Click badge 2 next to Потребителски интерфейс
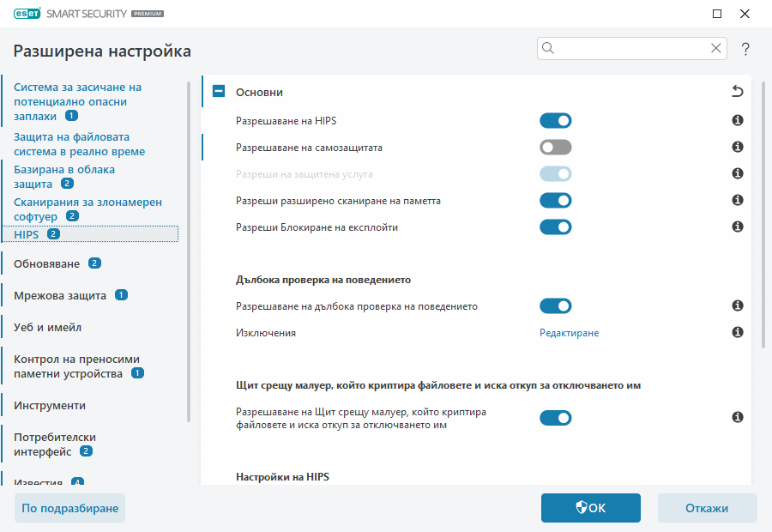 click(x=86, y=451)
